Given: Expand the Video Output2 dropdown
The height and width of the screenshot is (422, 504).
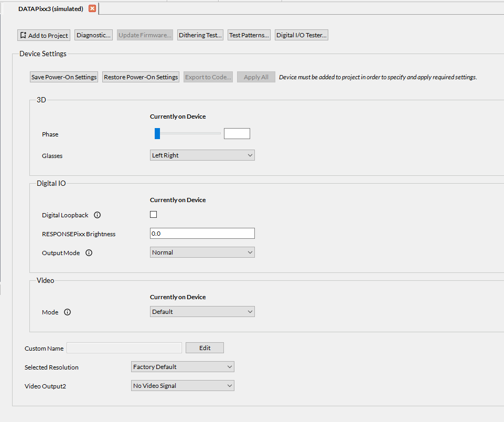Looking at the screenshot, I should [182, 386].
